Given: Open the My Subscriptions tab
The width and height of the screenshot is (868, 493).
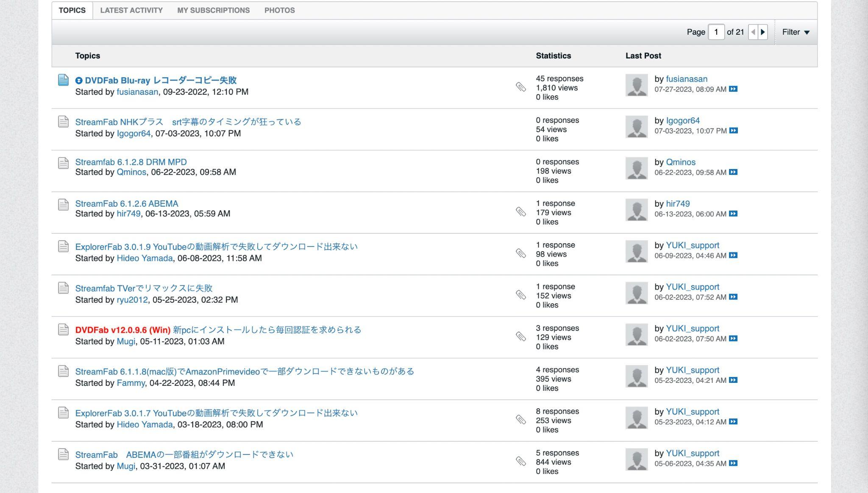Looking at the screenshot, I should [213, 10].
